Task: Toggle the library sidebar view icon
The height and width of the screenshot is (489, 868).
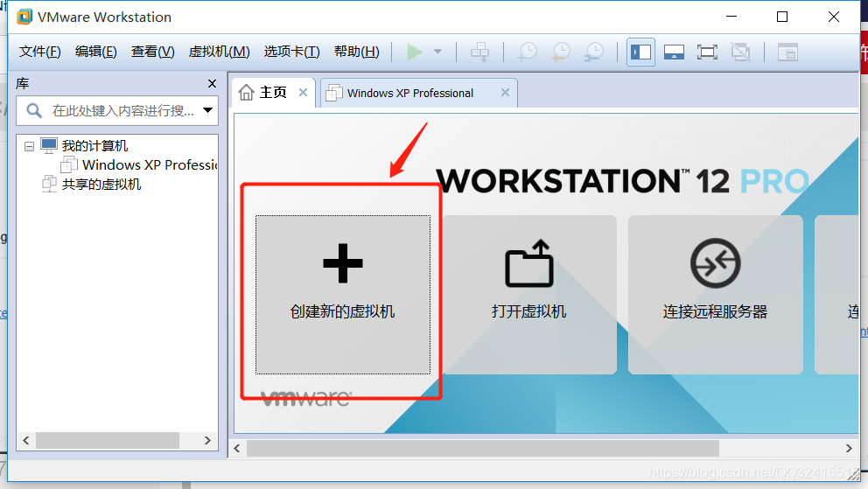Action: point(641,52)
